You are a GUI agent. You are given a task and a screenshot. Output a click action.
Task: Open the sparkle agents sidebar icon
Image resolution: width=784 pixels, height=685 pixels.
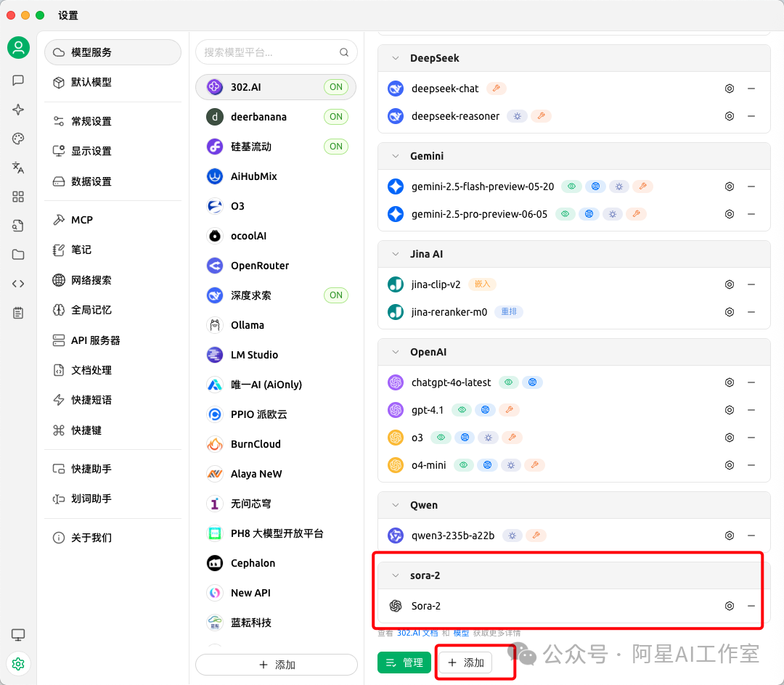tap(18, 110)
